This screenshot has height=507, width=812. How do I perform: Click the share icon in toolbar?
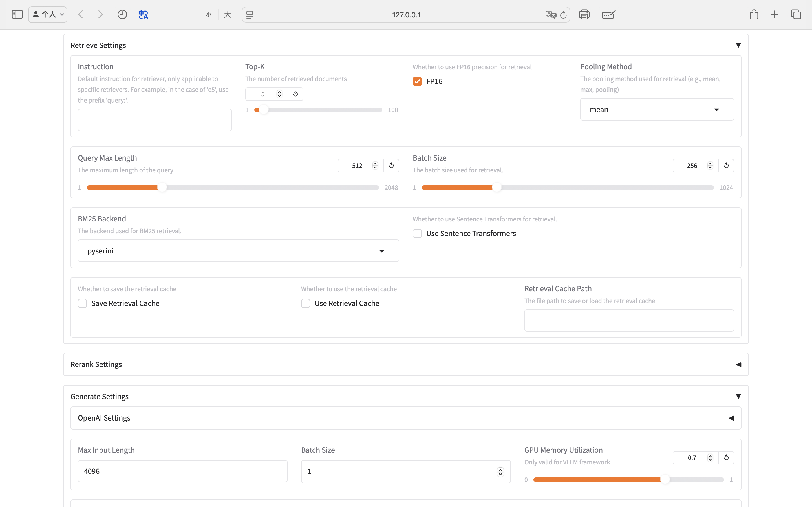pyautogui.click(x=754, y=14)
